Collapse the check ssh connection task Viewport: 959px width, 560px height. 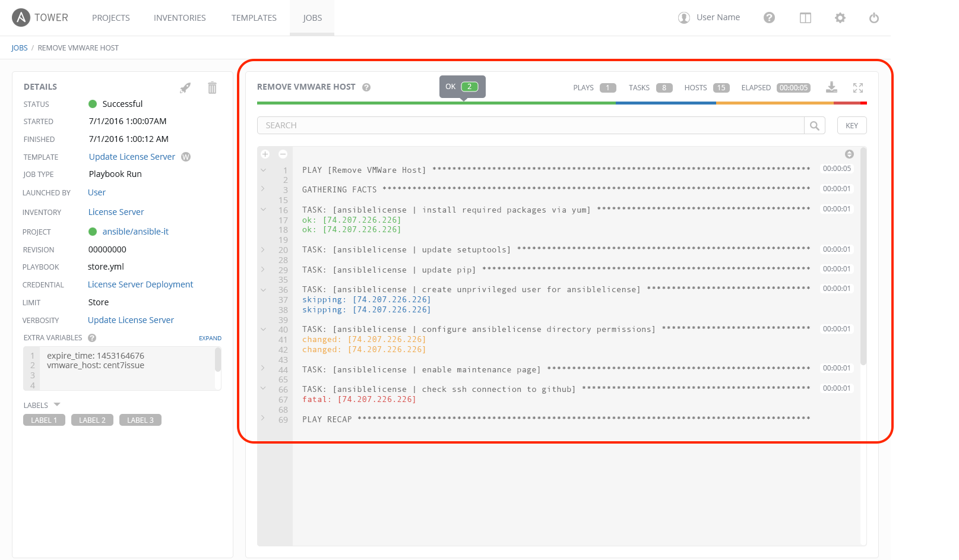(263, 388)
